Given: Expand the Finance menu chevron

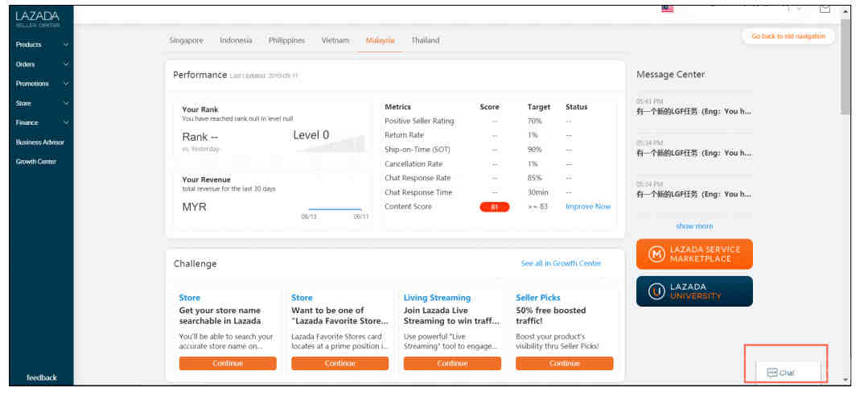Looking at the screenshot, I should coord(66,122).
